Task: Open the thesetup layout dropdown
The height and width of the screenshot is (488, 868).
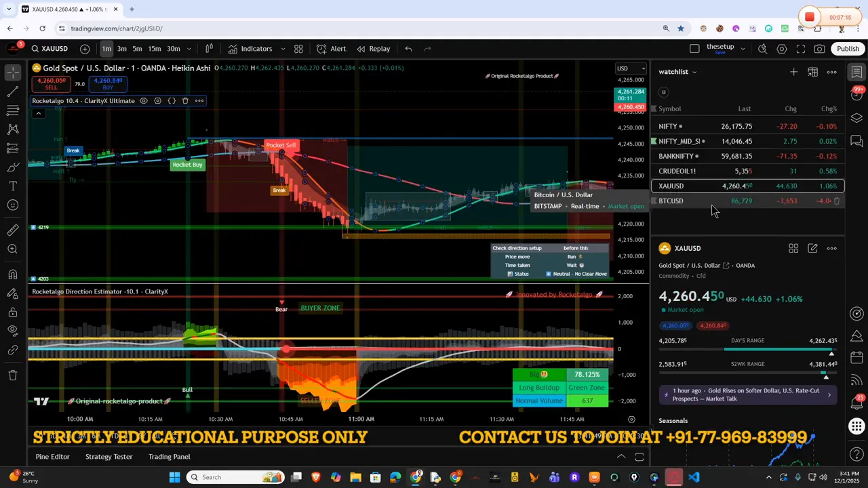Action: point(743,48)
